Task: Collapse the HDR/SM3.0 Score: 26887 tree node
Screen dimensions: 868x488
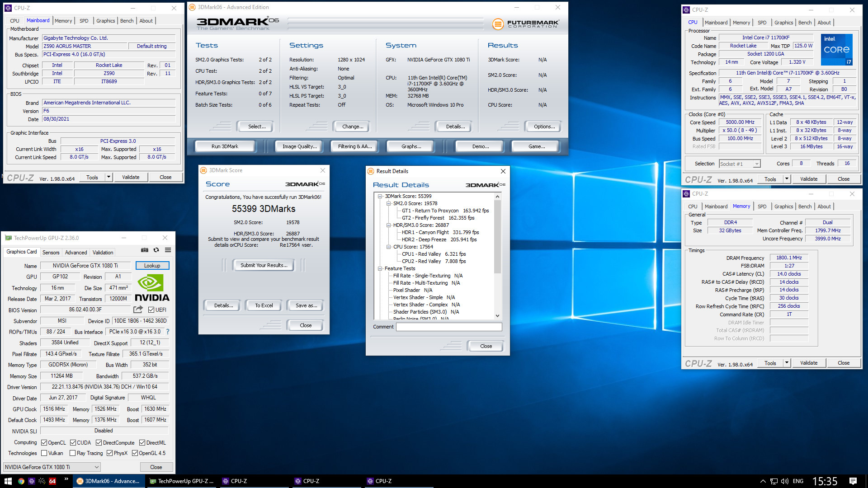Action: (x=388, y=225)
